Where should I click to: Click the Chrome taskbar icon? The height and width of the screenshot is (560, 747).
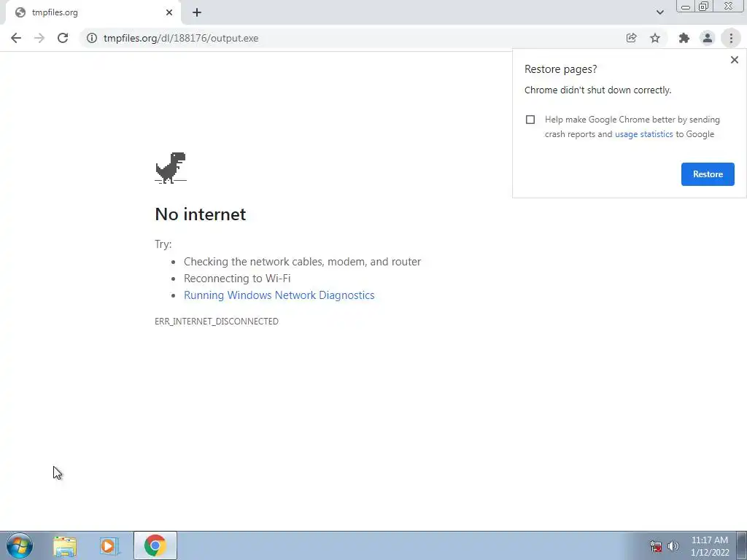tap(155, 545)
